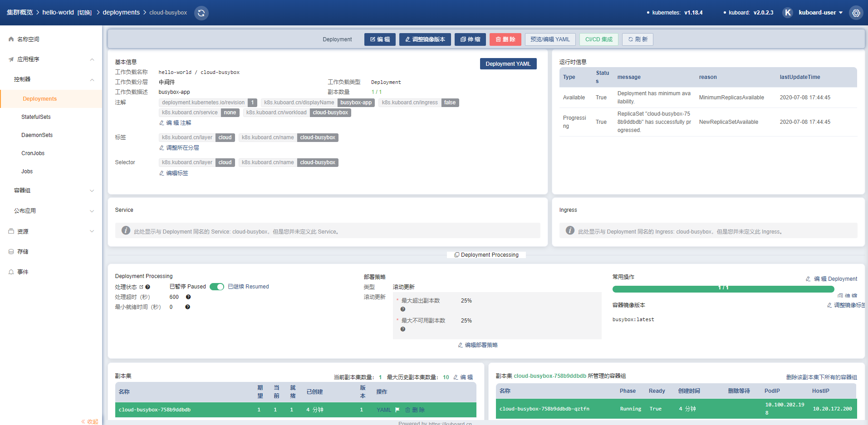Click the Deployment YAML button
The image size is (868, 425).
tap(508, 64)
